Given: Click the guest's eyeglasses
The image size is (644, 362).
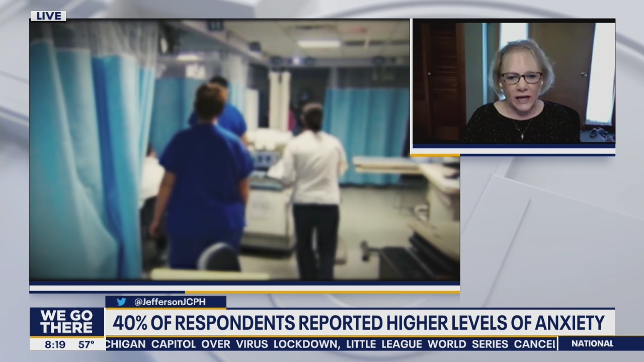Looking at the screenshot, I should [521, 78].
